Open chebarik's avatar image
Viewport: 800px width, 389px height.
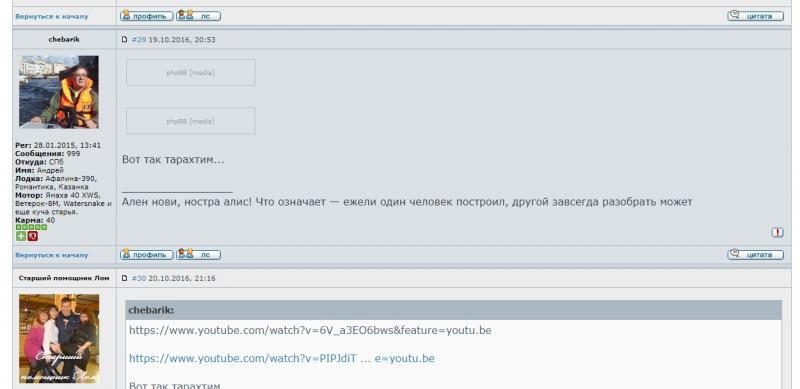(59, 92)
